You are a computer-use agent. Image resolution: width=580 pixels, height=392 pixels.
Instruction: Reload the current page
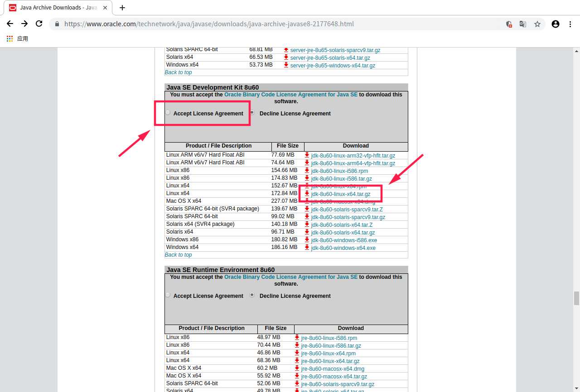click(39, 24)
